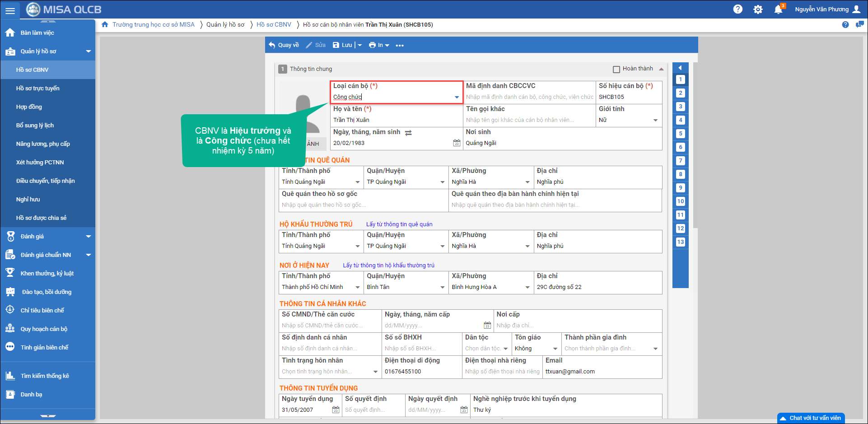Open the Giới tính dropdown
868x424 pixels.
point(655,120)
